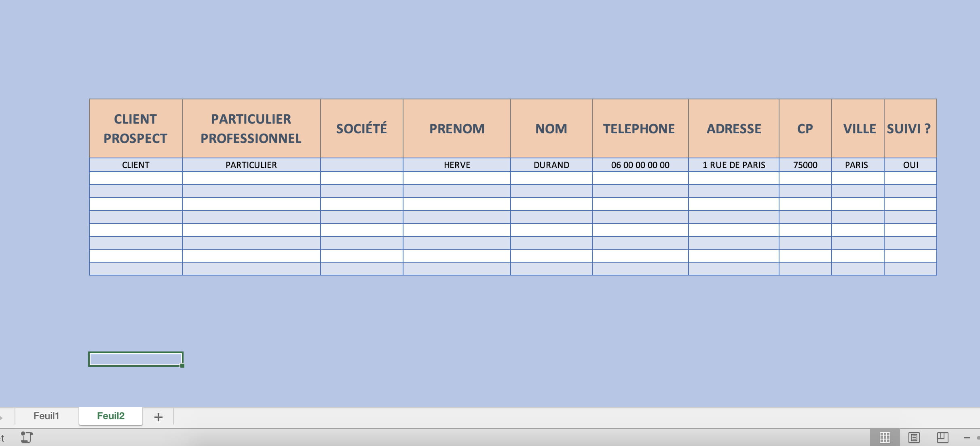Click the green outlined active cell

pyautogui.click(x=135, y=359)
